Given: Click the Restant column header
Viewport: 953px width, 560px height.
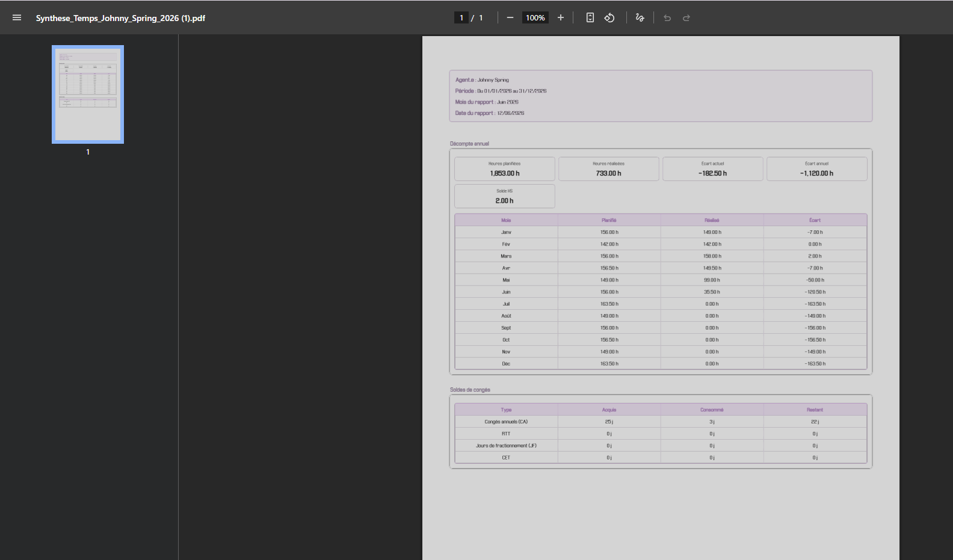Looking at the screenshot, I should [815, 410].
